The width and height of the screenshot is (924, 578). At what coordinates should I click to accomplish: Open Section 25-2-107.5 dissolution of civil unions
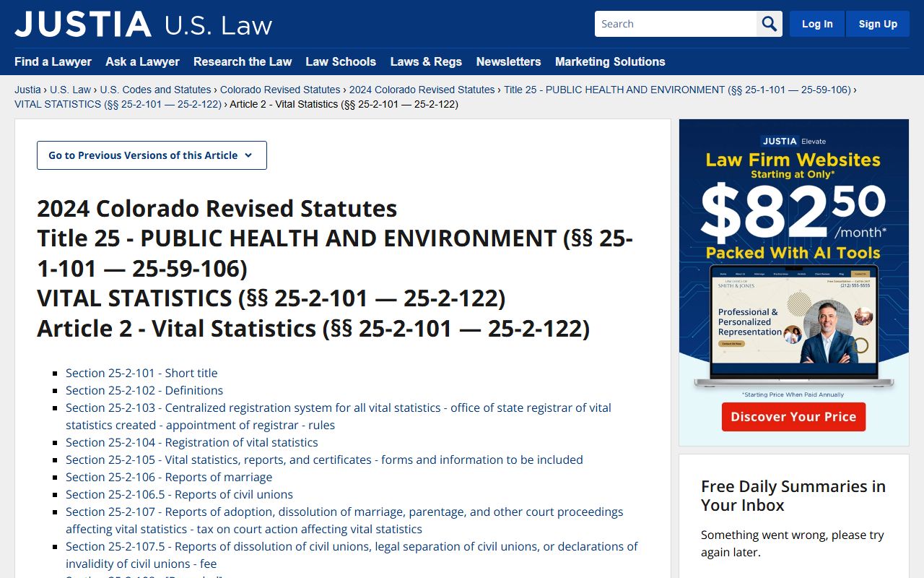tap(352, 555)
